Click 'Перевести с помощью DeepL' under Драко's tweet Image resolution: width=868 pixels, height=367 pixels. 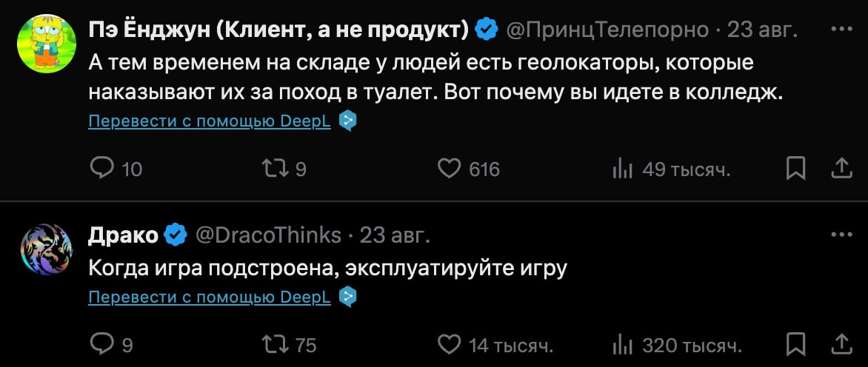pos(210,297)
